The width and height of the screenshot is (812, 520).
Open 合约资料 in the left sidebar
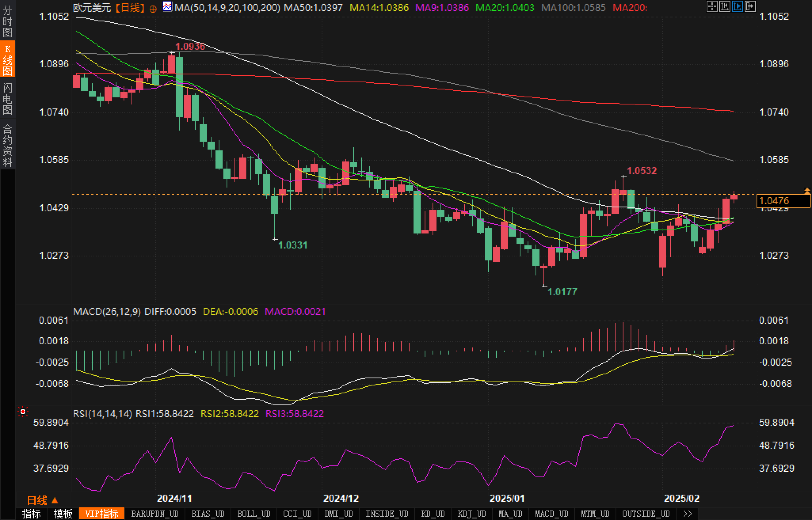pos(8,145)
